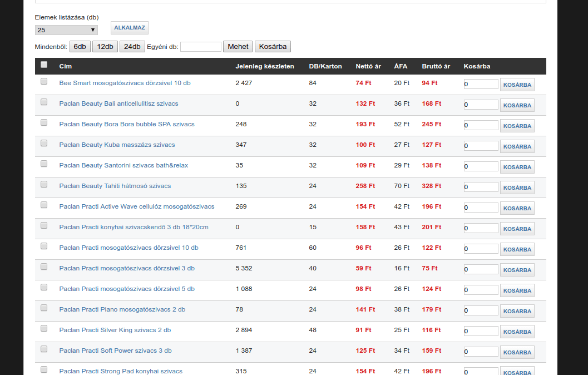The image size is (588, 375).
Task: Add Paclan Practi mosogatószivacs 10 db via KOSÁRBA
Action: 517,250
